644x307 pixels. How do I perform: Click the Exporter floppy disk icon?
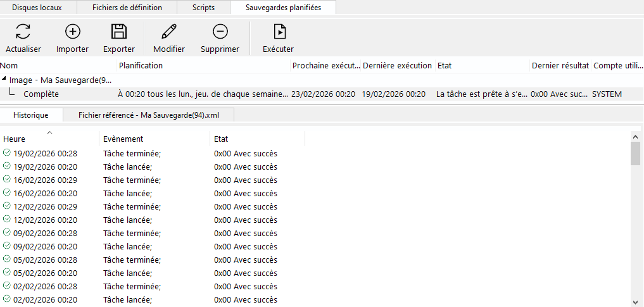coord(119,32)
